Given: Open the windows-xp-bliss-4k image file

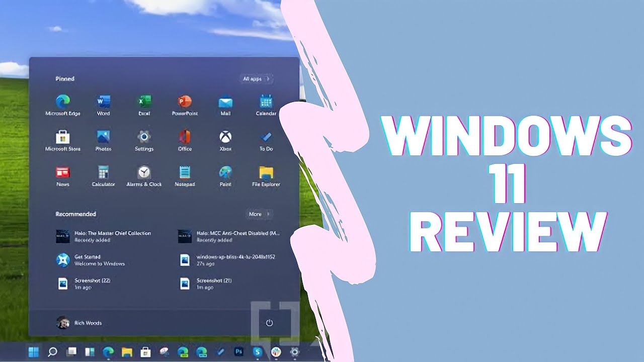Looking at the screenshot, I should pyautogui.click(x=227, y=260).
